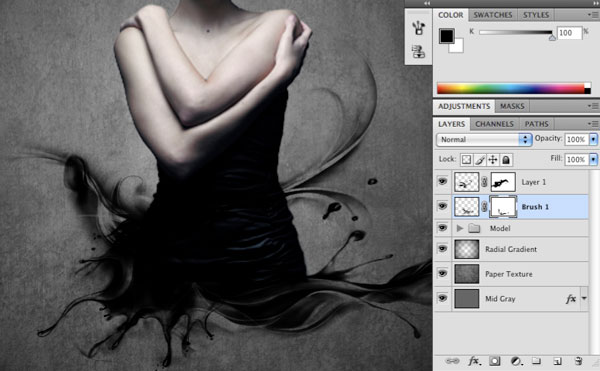
Task: Open the Color panel options menu
Action: click(593, 15)
